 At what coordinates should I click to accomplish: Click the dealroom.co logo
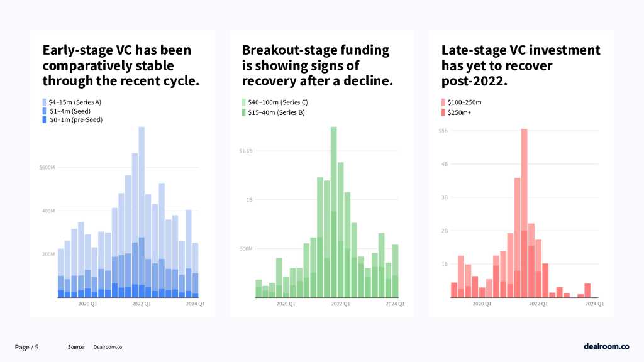pos(606,346)
